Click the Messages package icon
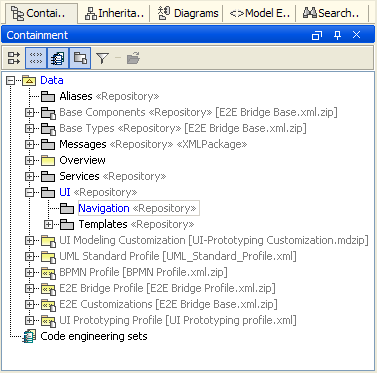The image size is (377, 373). [48, 144]
